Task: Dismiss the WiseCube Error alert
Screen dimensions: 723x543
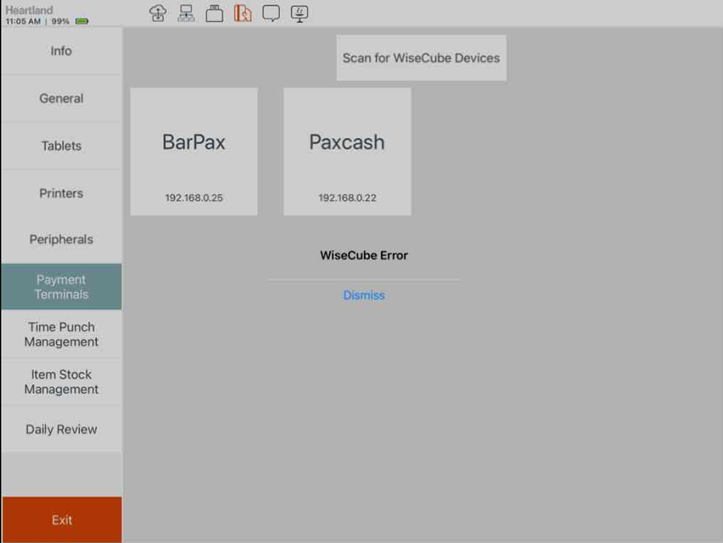Action: [364, 295]
